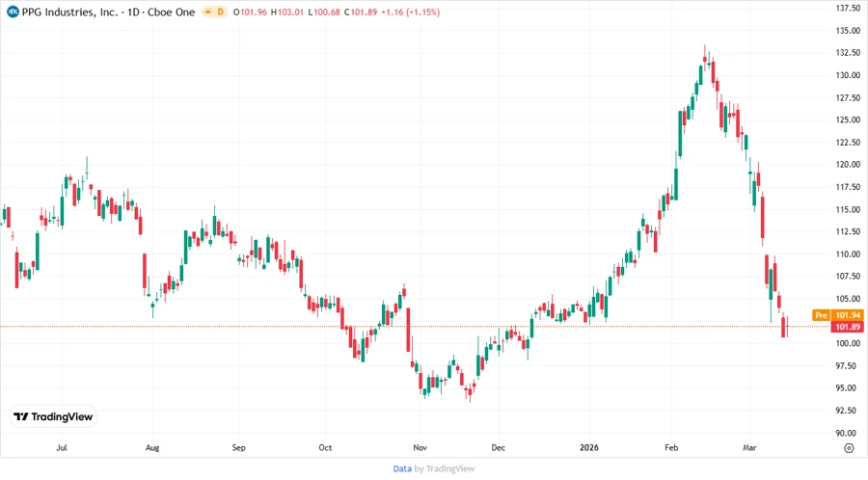Viewport: 868px width, 480px height.
Task: Click 137.50 on the price scale
Action: pos(848,8)
